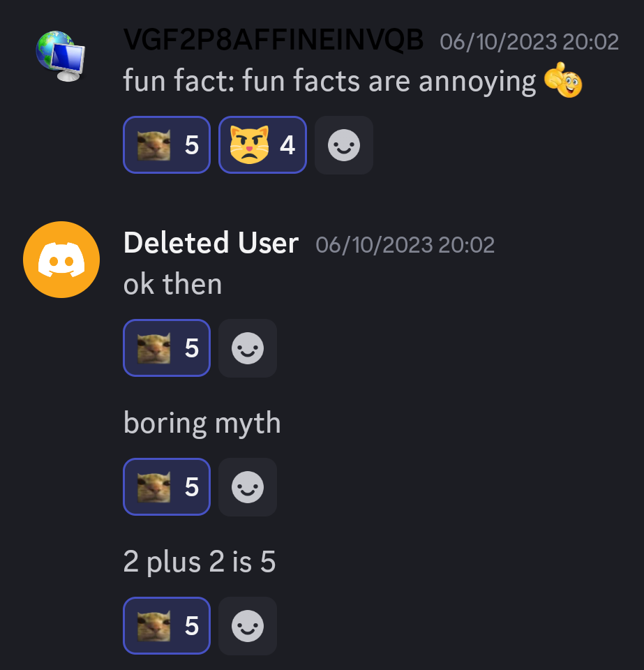
Task: Toggle cat reaction under "2 plus 2 is 5"
Action: pos(167,626)
